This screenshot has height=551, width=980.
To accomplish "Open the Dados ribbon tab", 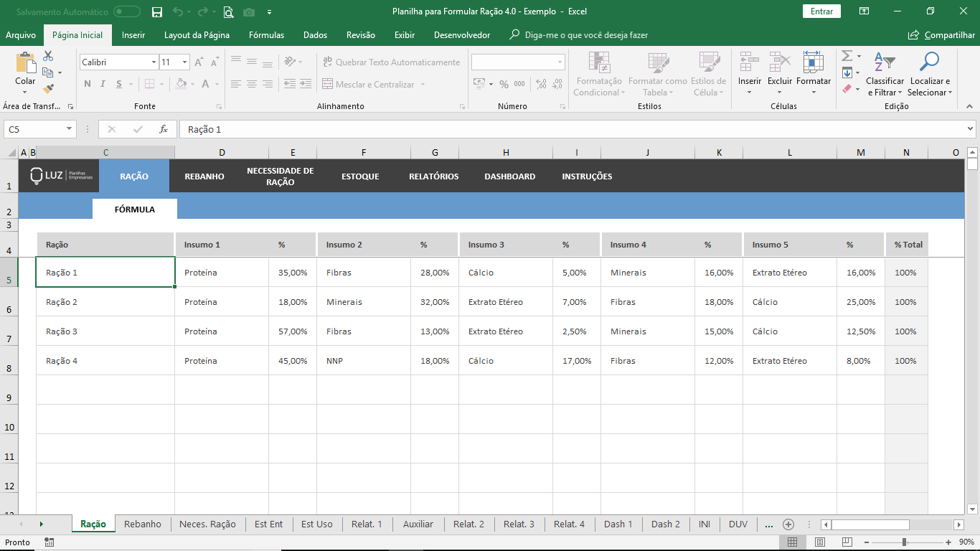I will [x=315, y=35].
